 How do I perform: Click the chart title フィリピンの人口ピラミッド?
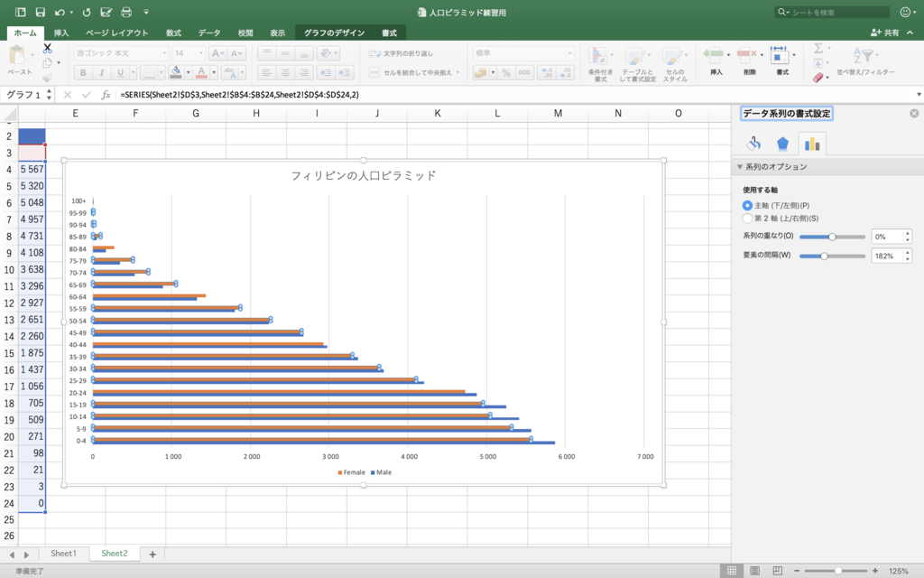(364, 176)
